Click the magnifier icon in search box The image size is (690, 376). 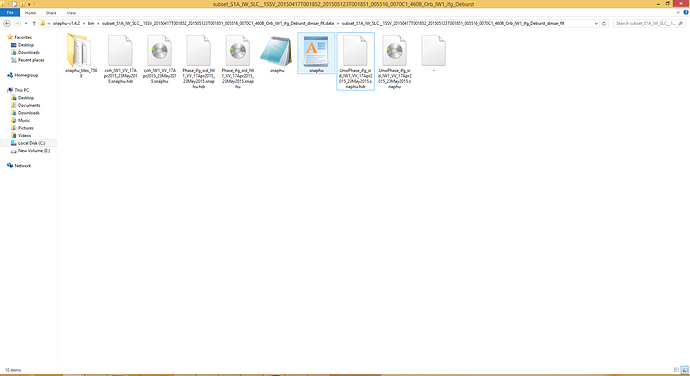tap(681, 23)
